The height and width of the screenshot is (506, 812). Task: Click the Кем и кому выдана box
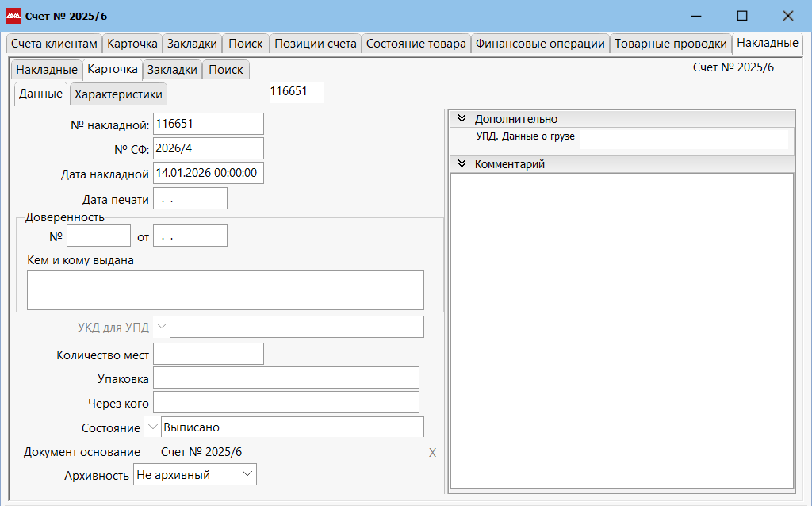point(225,289)
